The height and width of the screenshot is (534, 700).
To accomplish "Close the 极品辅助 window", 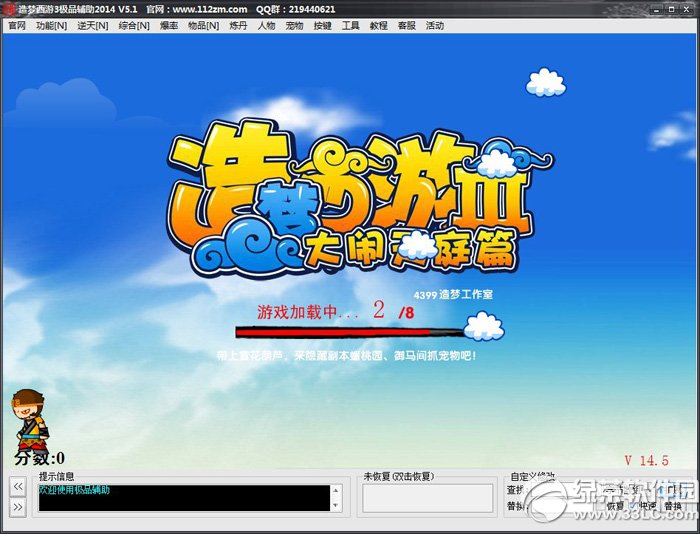I will 687,9.
